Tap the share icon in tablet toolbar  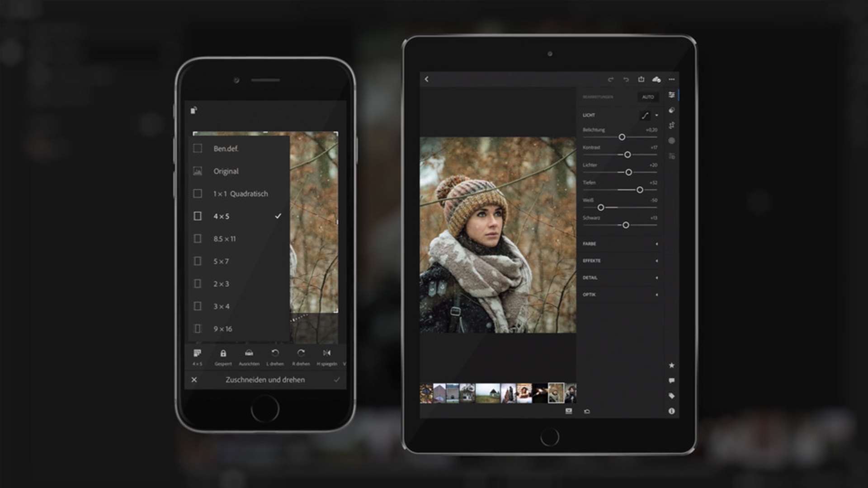coord(641,80)
